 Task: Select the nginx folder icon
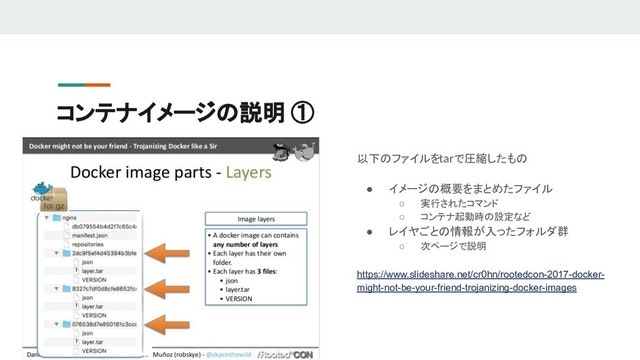pos(57,218)
